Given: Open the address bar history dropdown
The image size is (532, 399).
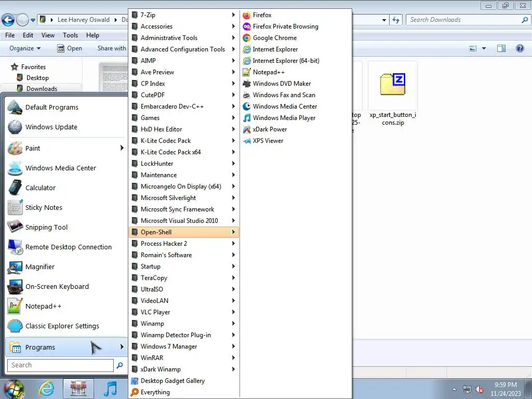Looking at the screenshot, I should [384, 20].
